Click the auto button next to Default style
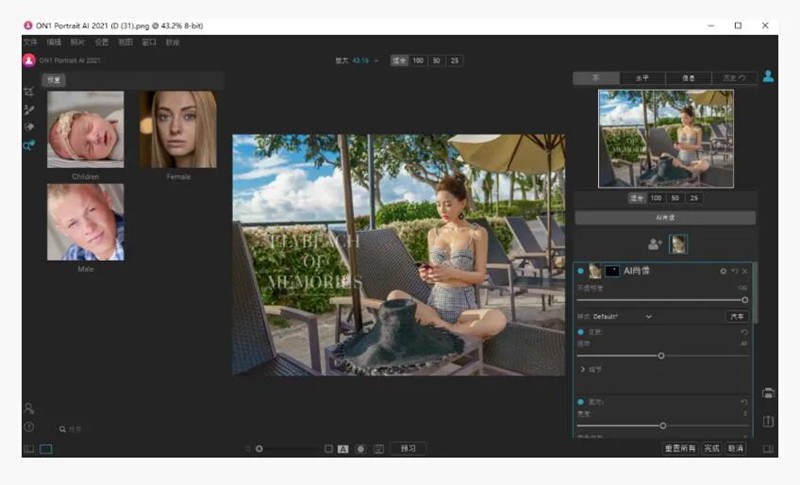Screen dimensions: 800x485 (x=737, y=317)
